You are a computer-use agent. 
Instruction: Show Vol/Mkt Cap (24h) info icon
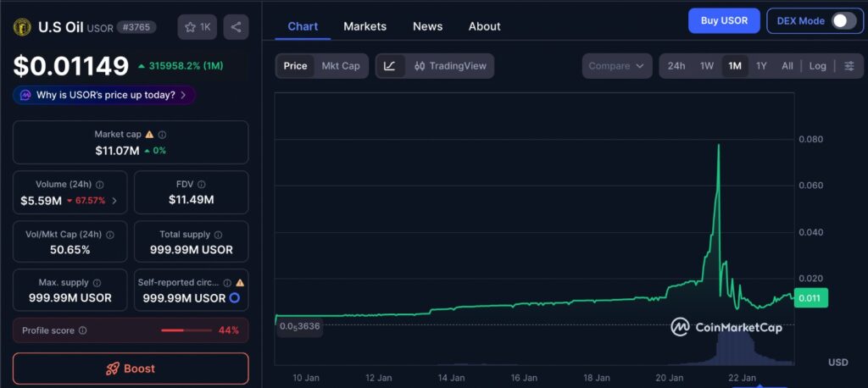tap(109, 235)
